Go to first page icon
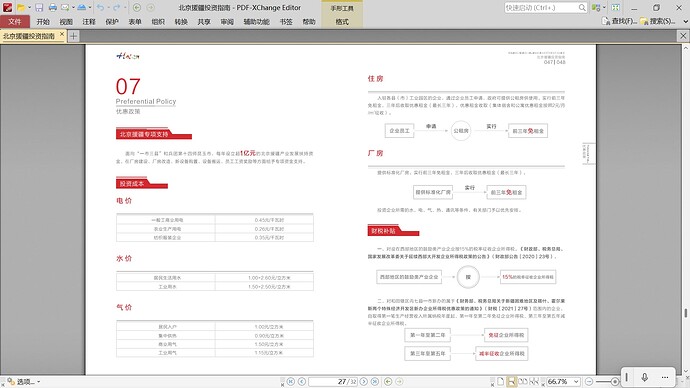 pos(290,381)
